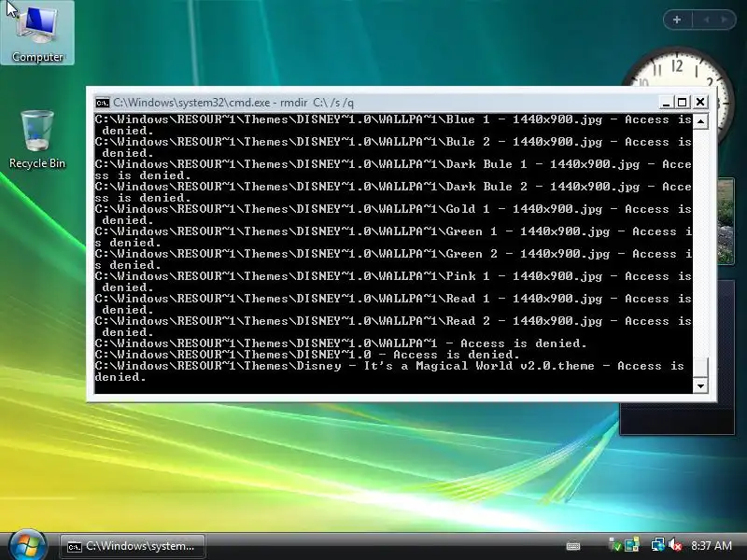Click the Read 1 - 1440x900.jpg line
747x560 pixels.
tap(393, 304)
